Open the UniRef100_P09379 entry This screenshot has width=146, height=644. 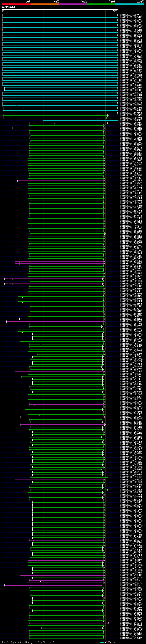[131, 226]
